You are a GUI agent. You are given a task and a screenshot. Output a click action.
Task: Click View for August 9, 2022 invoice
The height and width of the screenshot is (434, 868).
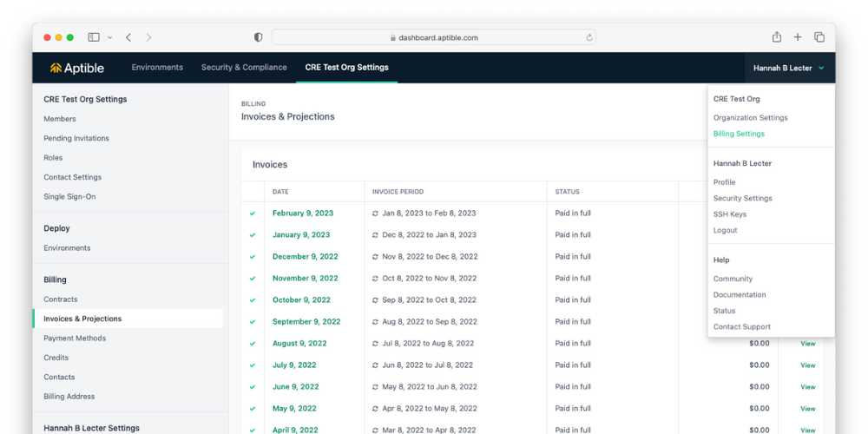[x=807, y=344]
